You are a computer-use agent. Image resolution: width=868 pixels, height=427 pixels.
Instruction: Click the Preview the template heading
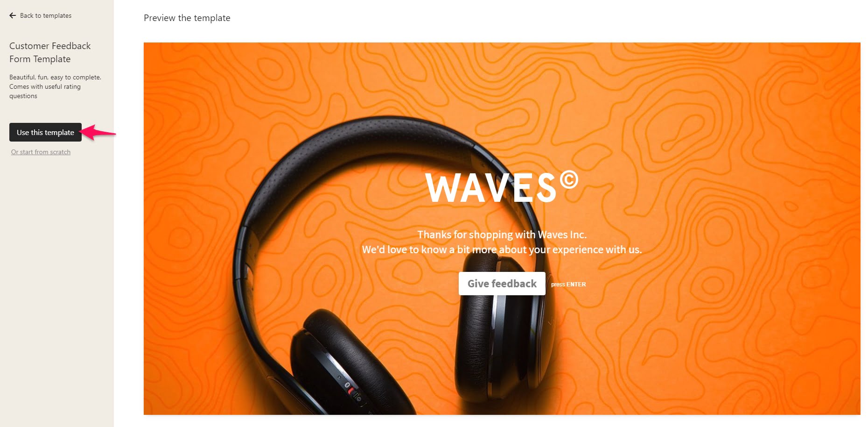click(187, 18)
